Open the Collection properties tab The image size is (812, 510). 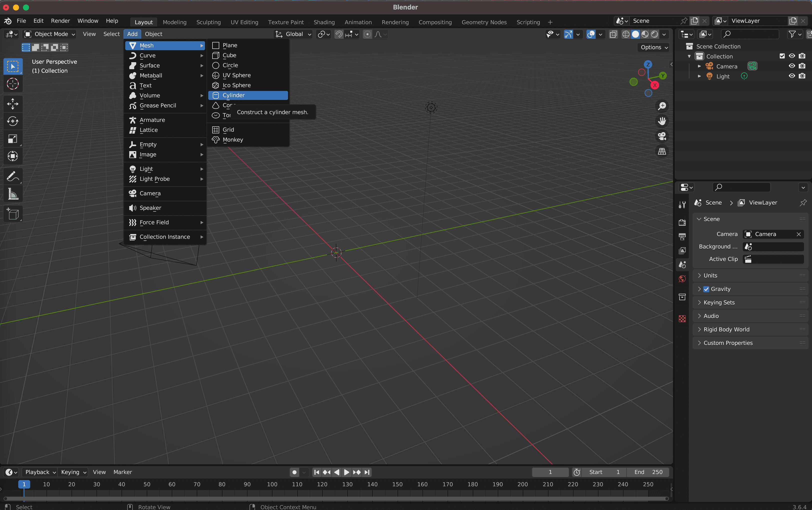[x=682, y=297]
